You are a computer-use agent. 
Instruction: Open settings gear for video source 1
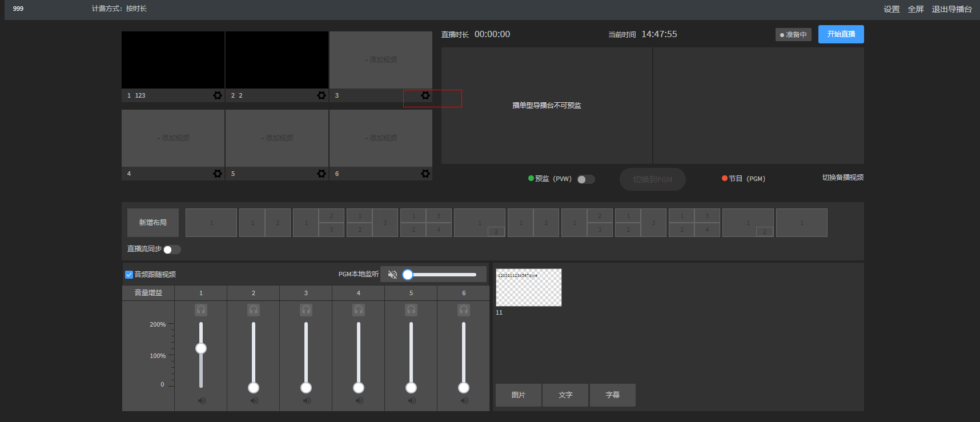click(218, 95)
